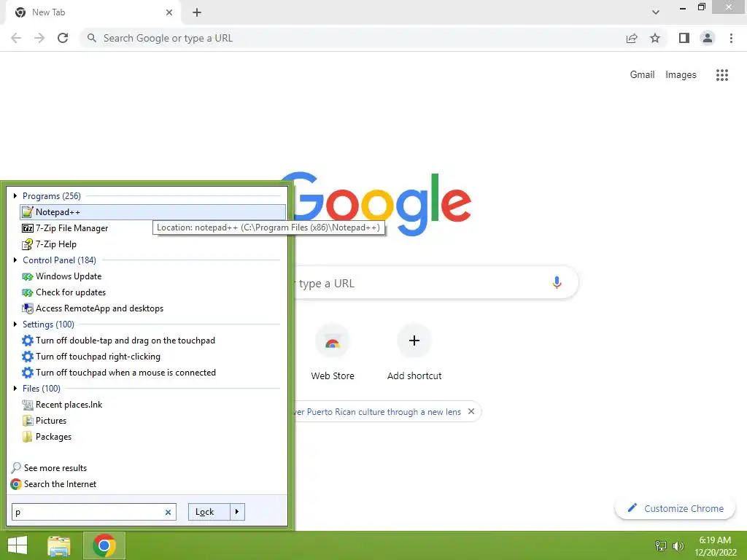Open the Control Panel (184) category heading
Viewport: 747px width, 560px height.
coord(59,260)
